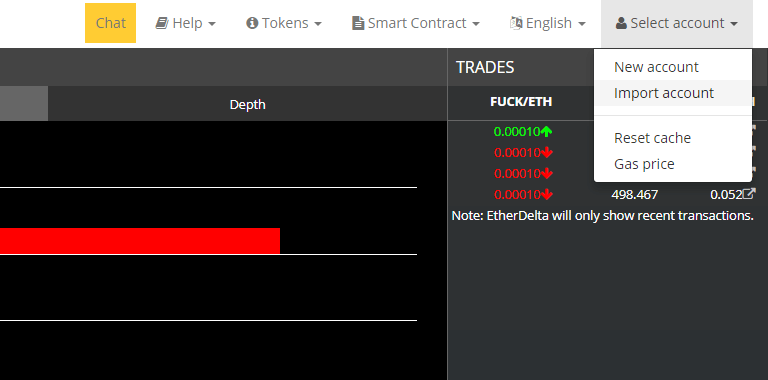Open the yellow Chat button
This screenshot has height=380, width=768.
point(111,23)
